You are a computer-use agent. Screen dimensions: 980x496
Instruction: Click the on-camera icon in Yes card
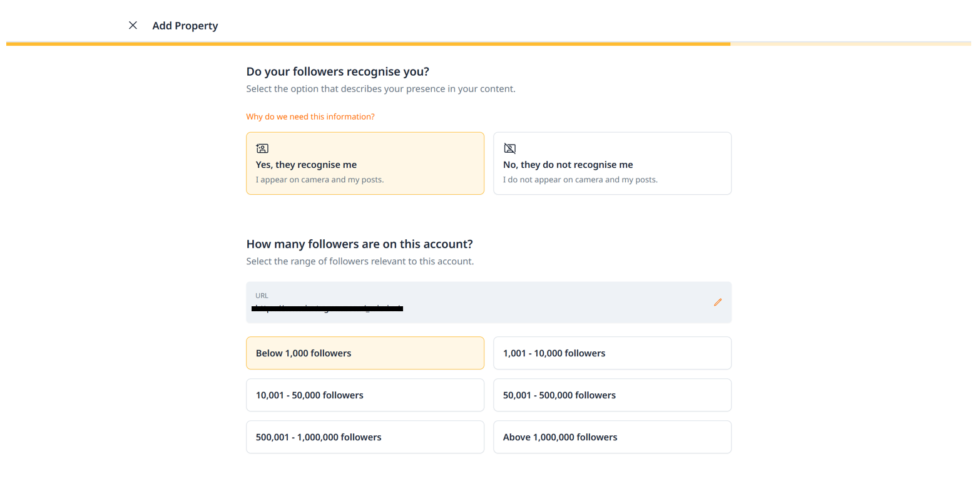[x=262, y=148]
